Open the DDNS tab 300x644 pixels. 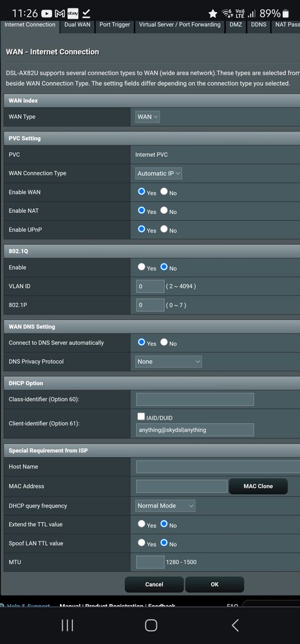click(x=259, y=25)
